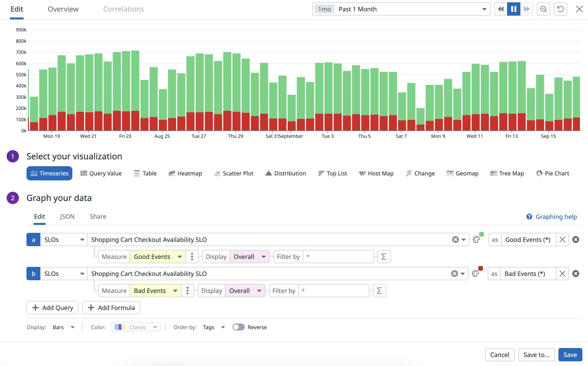Click the Add Formula button
588x366 pixels.
pyautogui.click(x=111, y=307)
